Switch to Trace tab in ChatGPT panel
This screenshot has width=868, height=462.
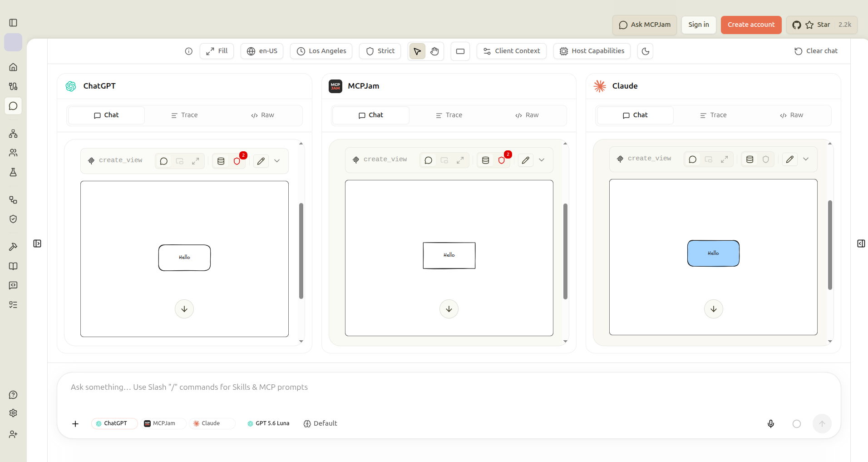[x=184, y=115]
